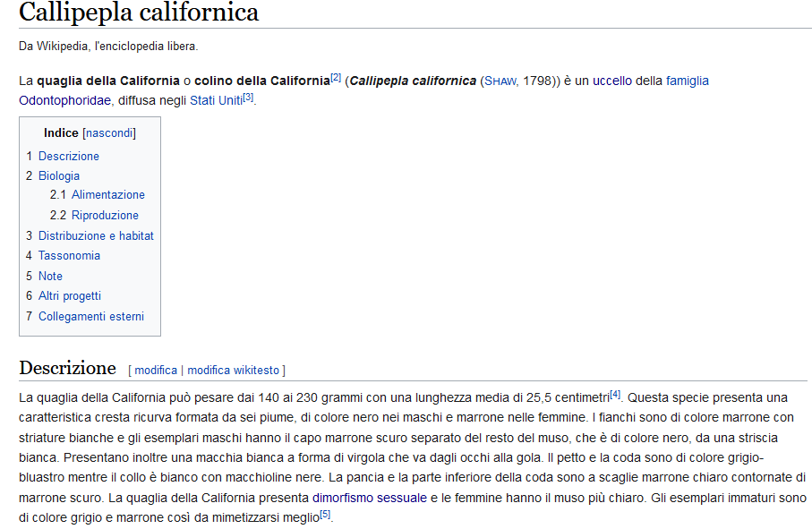
Task: Click footnote reference 2 after colino della California
Action: click(x=336, y=77)
